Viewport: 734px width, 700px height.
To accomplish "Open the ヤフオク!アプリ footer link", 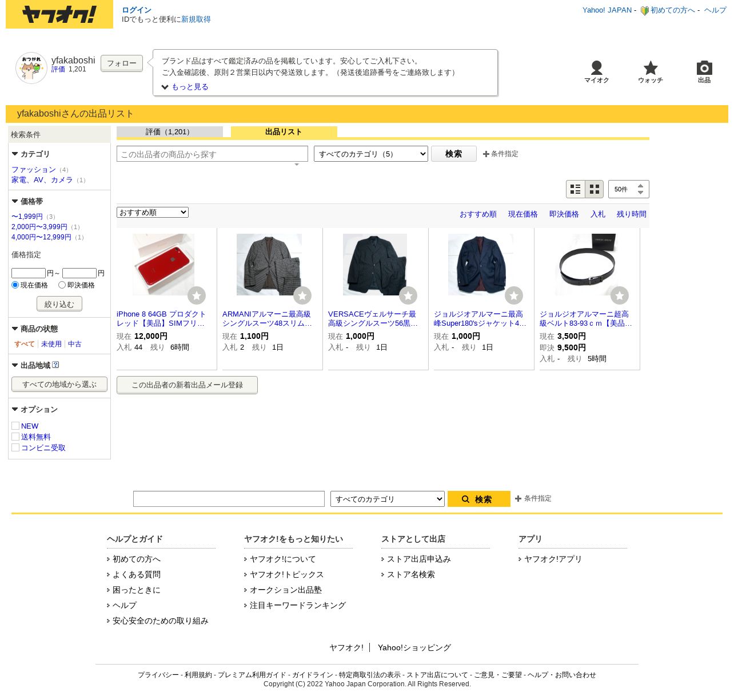I will [553, 559].
